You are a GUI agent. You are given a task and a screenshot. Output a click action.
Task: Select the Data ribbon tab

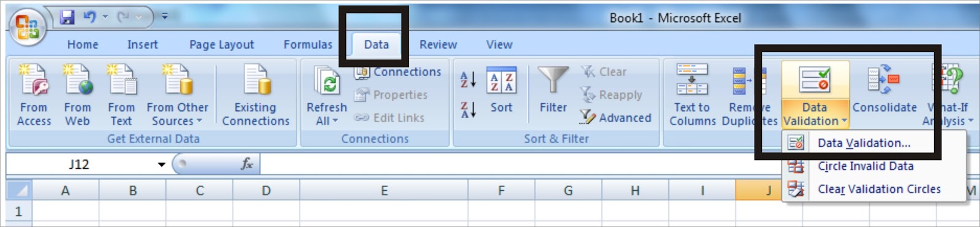[376, 45]
